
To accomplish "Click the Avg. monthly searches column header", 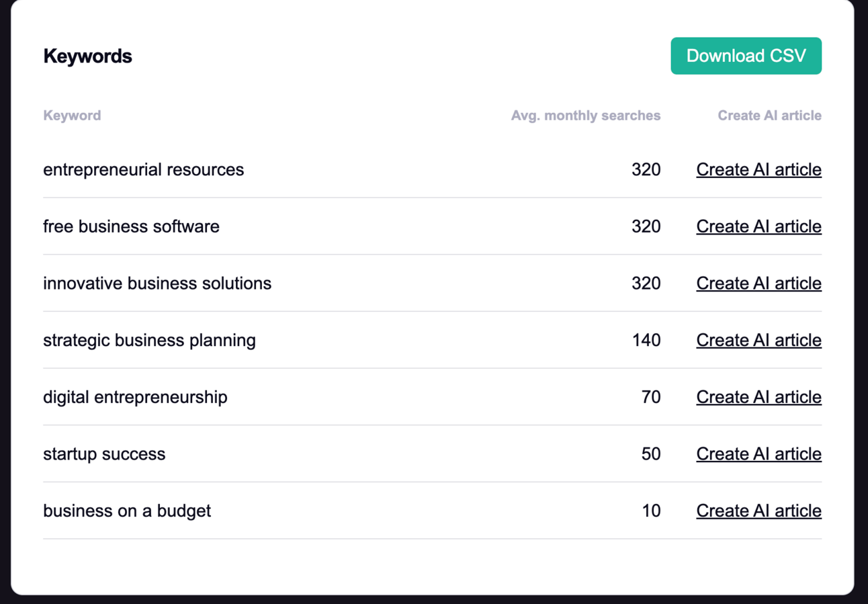I will tap(585, 116).
